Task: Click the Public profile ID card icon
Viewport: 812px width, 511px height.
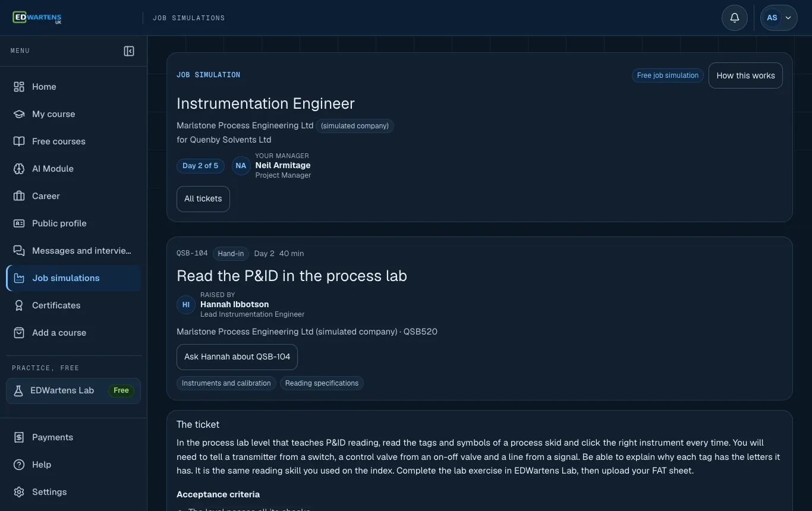Action: pos(19,223)
